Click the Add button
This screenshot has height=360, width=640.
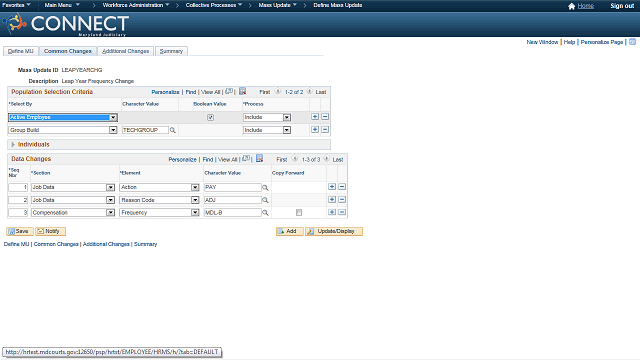(289, 231)
